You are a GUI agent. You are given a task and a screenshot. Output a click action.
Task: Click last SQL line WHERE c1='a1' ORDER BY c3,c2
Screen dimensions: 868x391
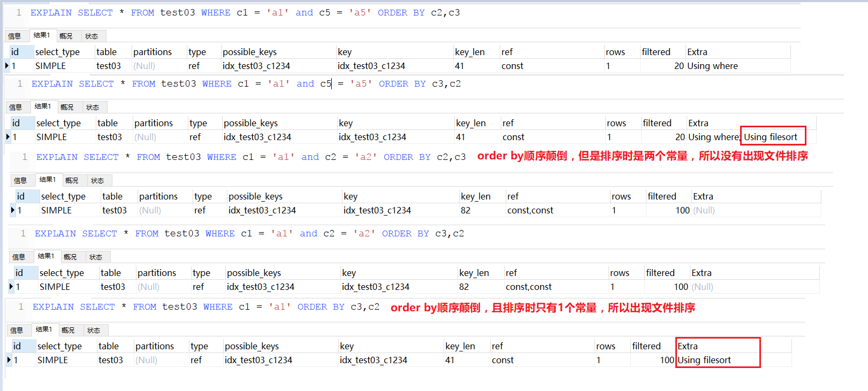point(206,307)
